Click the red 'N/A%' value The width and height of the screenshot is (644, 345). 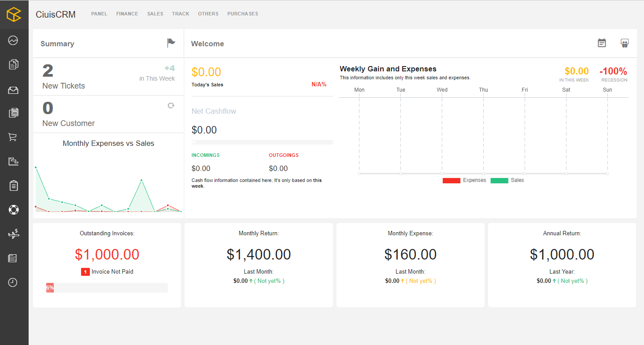319,84
